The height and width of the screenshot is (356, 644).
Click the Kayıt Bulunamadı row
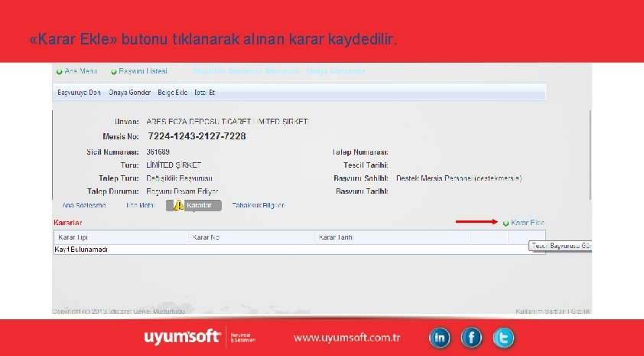pyautogui.click(x=300, y=250)
